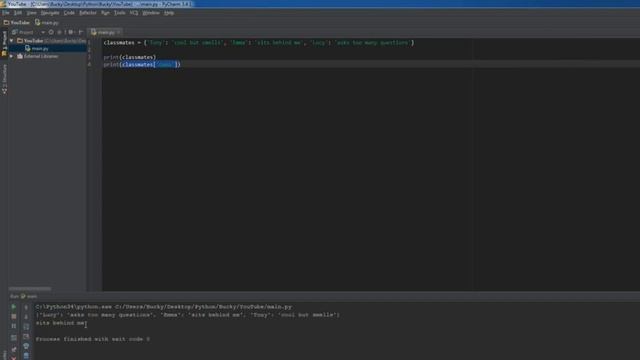The height and width of the screenshot is (360, 640).
Task: Open the View menu
Action: coord(31,13)
